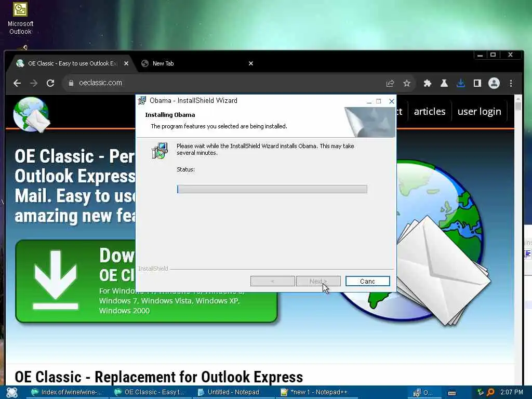Open the articles menu link
The height and width of the screenshot is (399, 532).
point(430,111)
